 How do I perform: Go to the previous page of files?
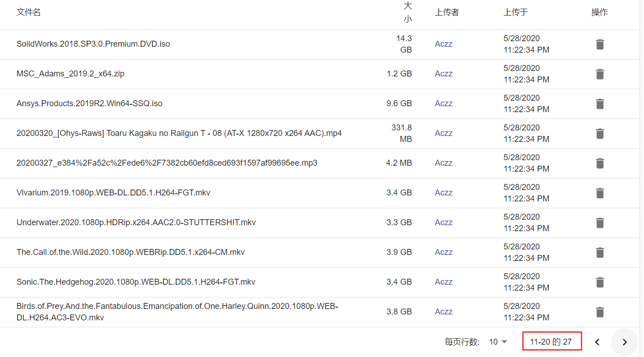point(597,341)
